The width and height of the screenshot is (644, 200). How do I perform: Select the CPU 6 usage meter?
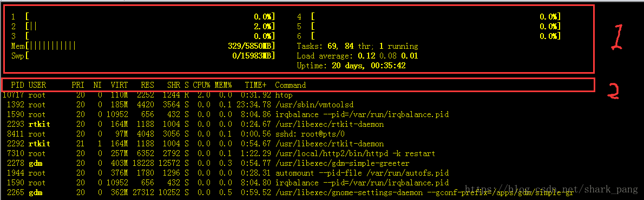[429, 36]
